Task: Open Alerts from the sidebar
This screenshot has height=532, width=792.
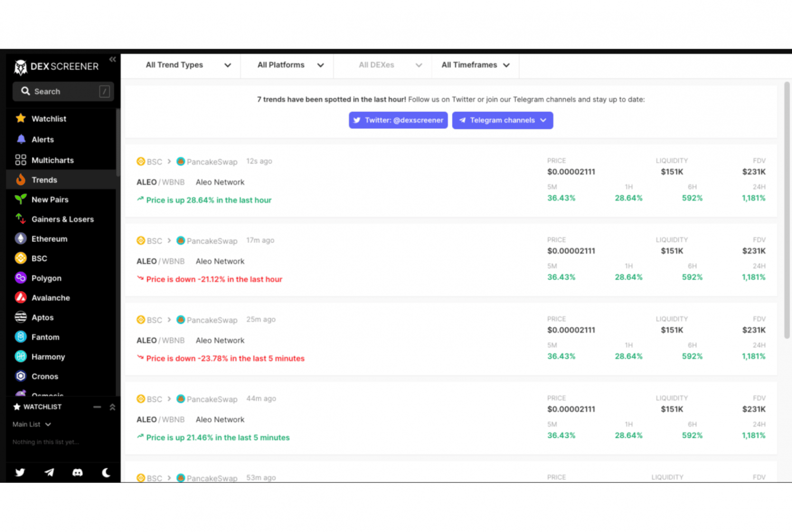Action: click(x=42, y=139)
